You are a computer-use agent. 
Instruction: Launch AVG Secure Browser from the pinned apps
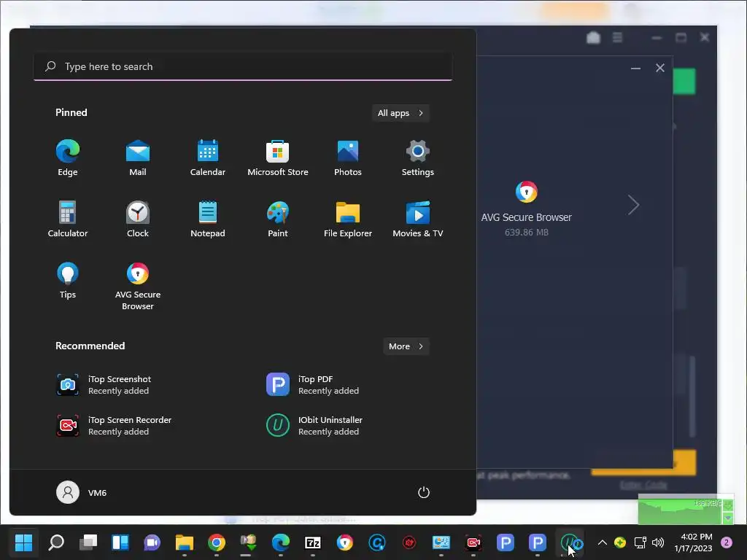click(x=138, y=286)
